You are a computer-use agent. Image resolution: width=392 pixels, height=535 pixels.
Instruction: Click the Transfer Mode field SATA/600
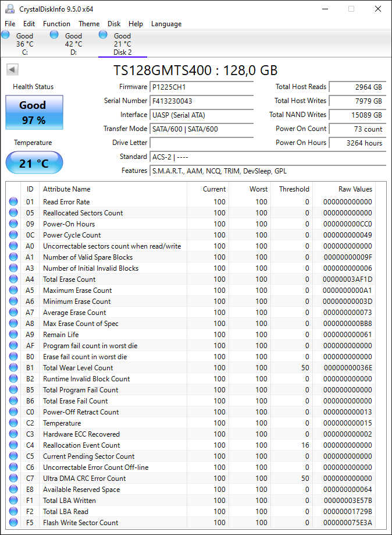201,129
